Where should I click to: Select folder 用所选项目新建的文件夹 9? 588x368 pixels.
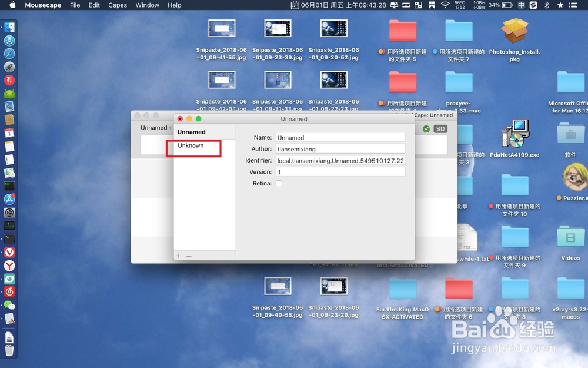point(514,237)
